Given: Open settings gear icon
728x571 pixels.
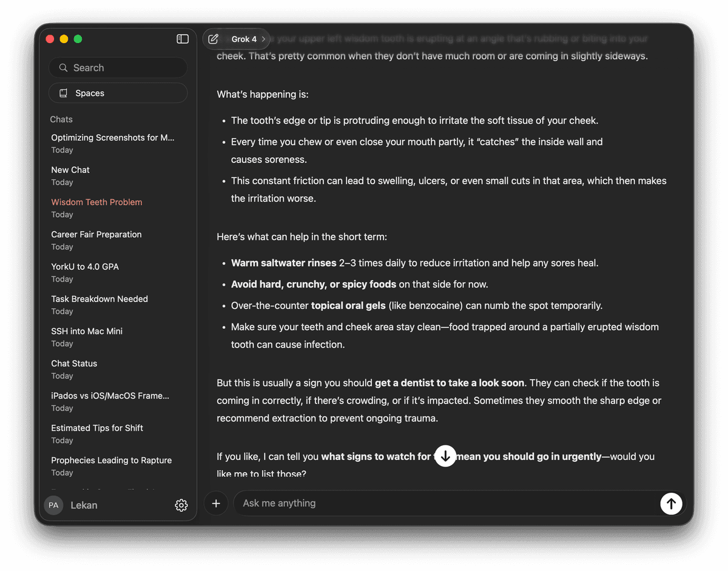Looking at the screenshot, I should click(181, 505).
